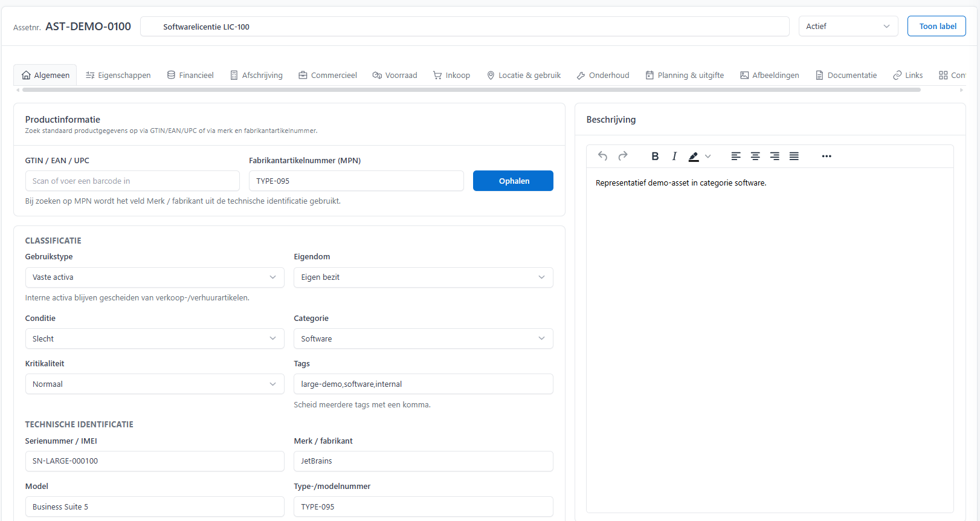Image resolution: width=980 pixels, height=521 pixels.
Task: Focus the Serienummer / IMEI field
Action: point(155,461)
